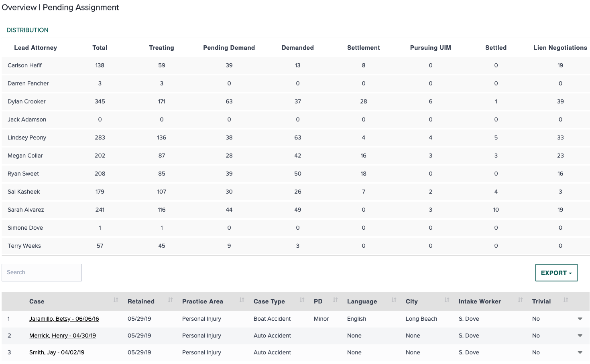Screen dimensions: 590x364
Task: Select the Megan Collar attorney row name
Action: [25, 156]
